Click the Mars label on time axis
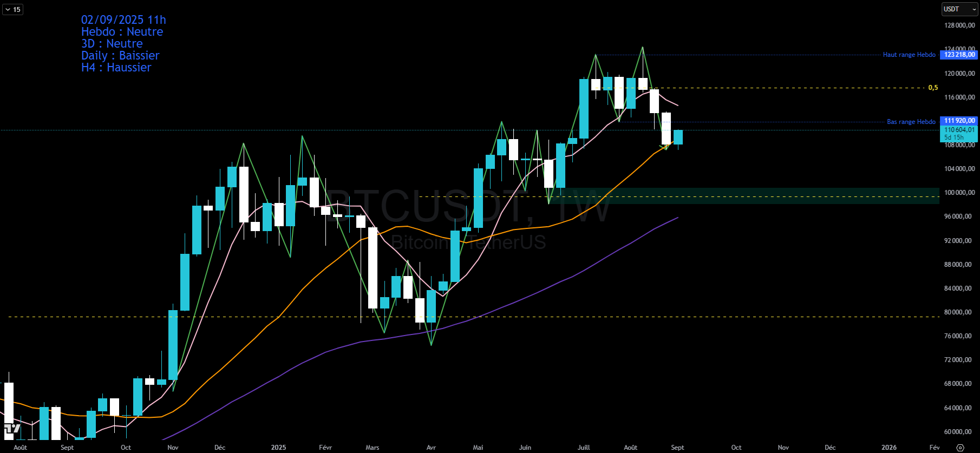The width and height of the screenshot is (980, 453). pyautogui.click(x=372, y=448)
